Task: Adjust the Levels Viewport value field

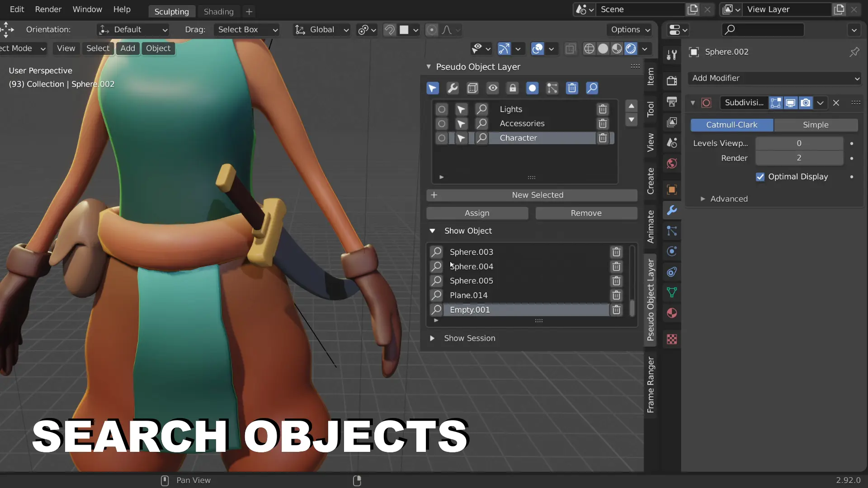Action: click(x=799, y=143)
